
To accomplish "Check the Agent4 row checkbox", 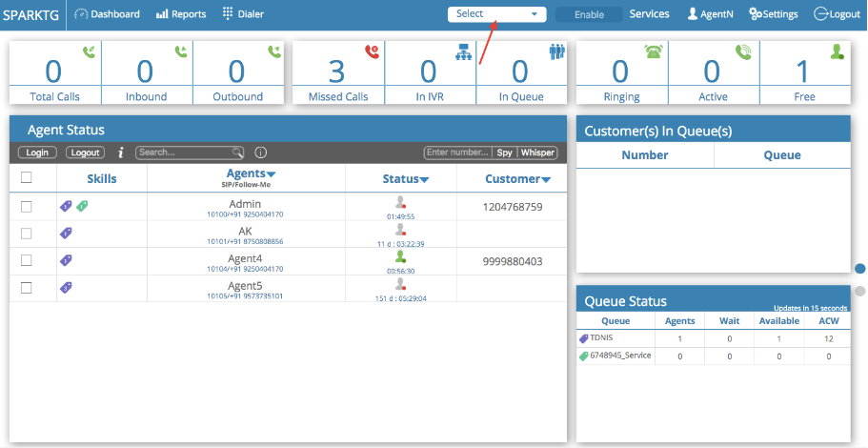I will 26,260.
